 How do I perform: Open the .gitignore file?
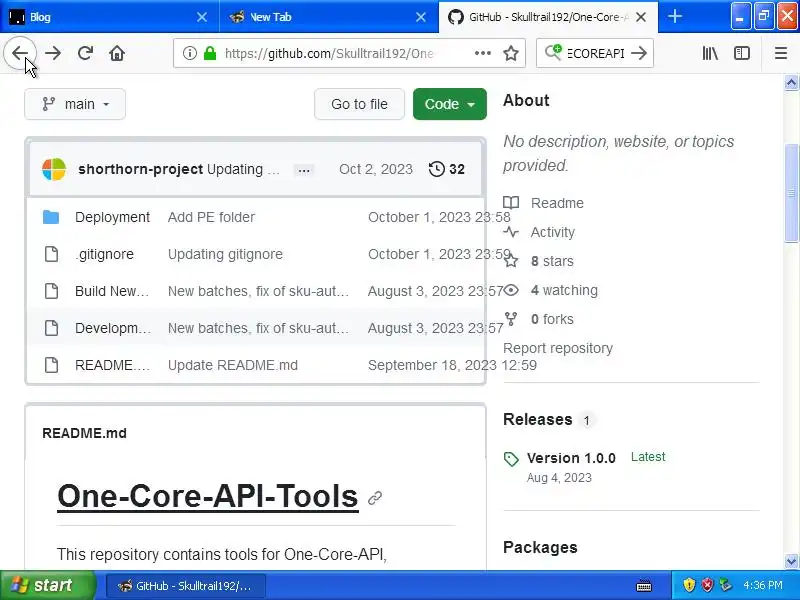104,254
